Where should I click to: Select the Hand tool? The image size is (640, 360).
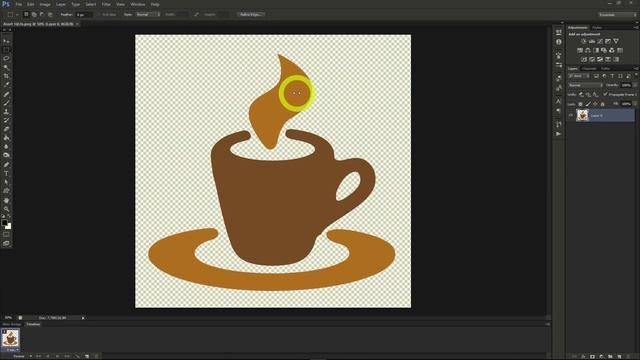coord(6,200)
